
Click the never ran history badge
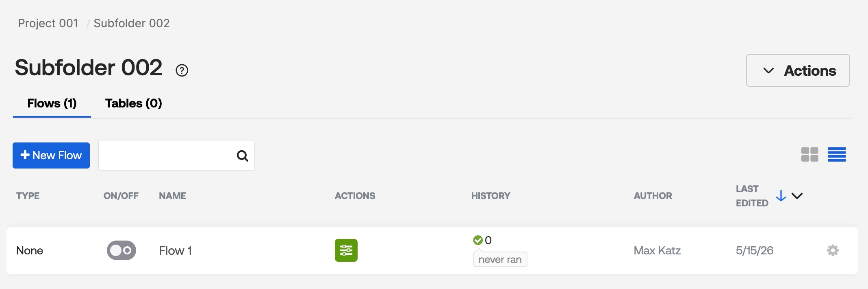click(x=500, y=259)
